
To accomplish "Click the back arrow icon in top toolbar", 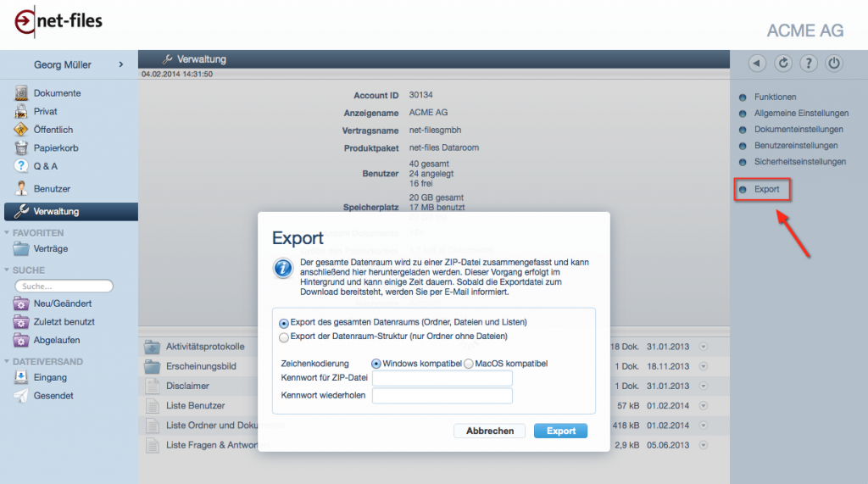I will (757, 64).
